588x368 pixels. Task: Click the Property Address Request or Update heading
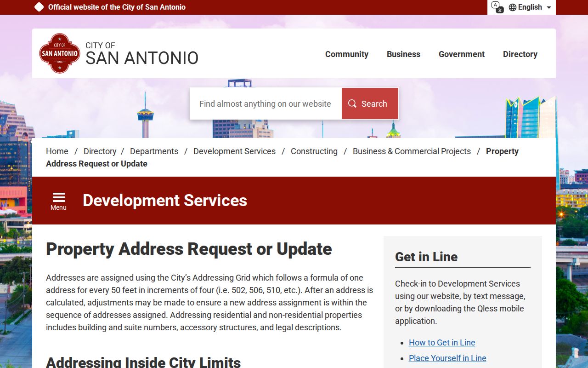coord(189,249)
